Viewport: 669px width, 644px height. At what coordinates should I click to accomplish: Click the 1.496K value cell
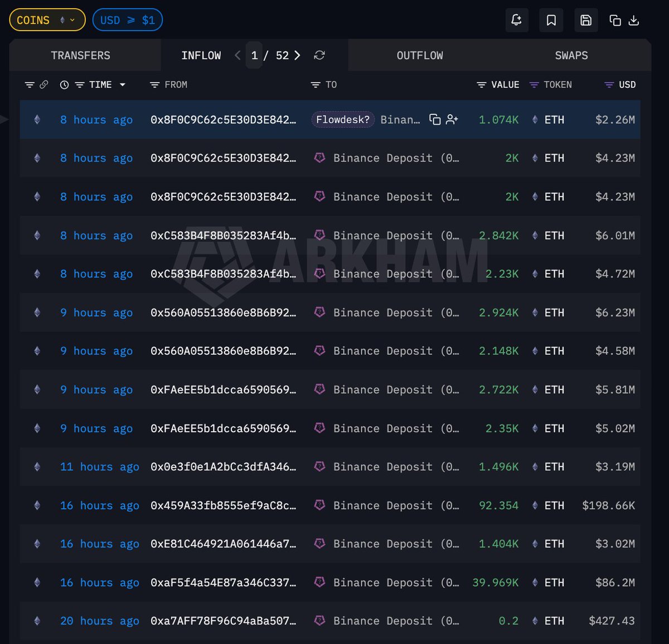499,467
